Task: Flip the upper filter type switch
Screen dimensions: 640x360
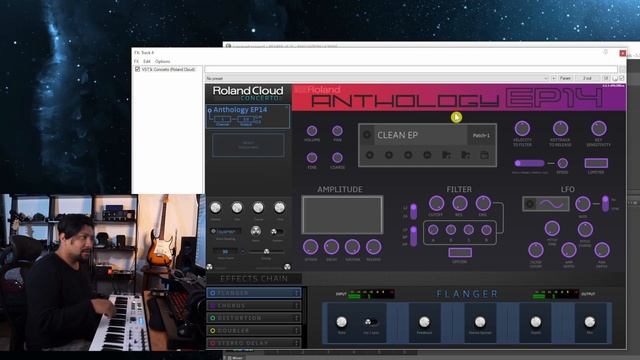Action: (413, 211)
